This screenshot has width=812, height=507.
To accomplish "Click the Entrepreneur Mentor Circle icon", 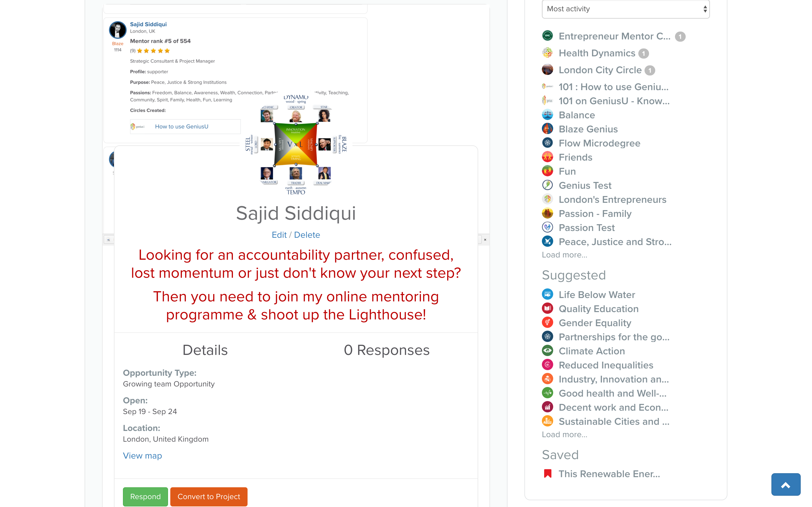I will click(x=547, y=36).
